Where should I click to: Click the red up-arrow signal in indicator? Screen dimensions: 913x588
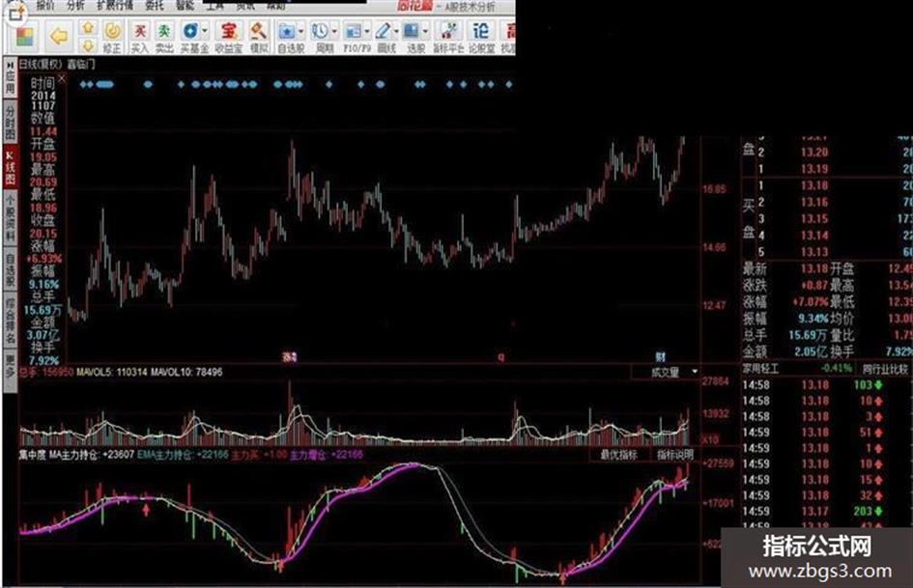click(x=146, y=510)
